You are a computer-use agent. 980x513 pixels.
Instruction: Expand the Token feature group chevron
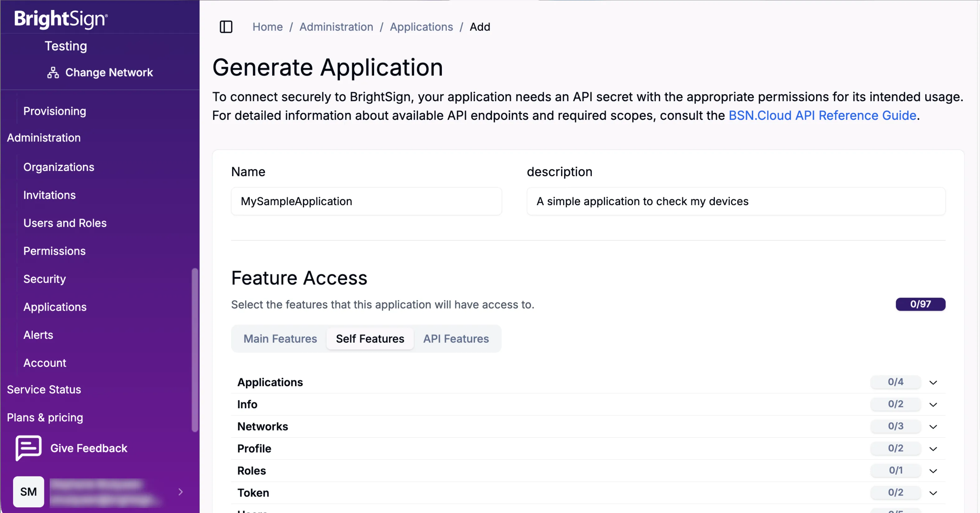click(x=933, y=493)
